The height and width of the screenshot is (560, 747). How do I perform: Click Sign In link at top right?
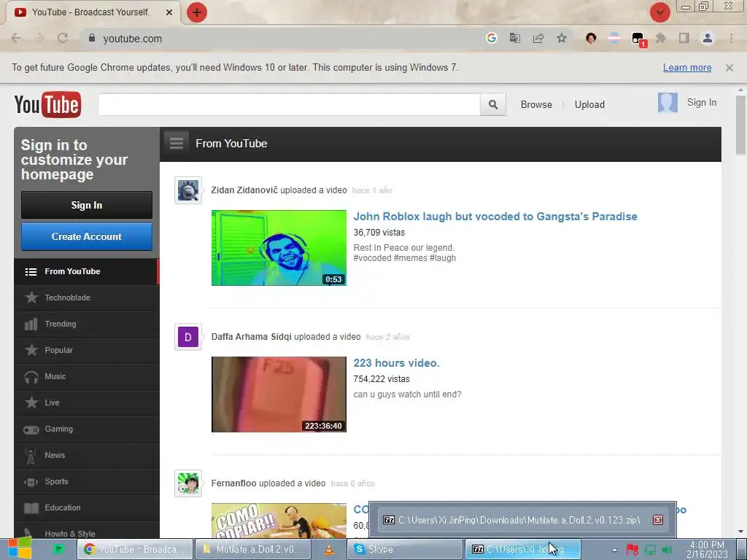pos(701,102)
